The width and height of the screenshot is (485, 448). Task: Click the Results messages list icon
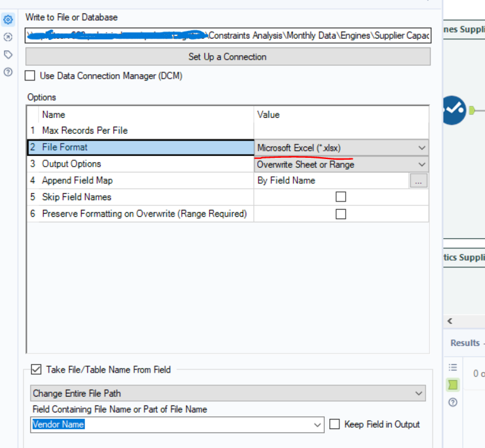tap(453, 368)
